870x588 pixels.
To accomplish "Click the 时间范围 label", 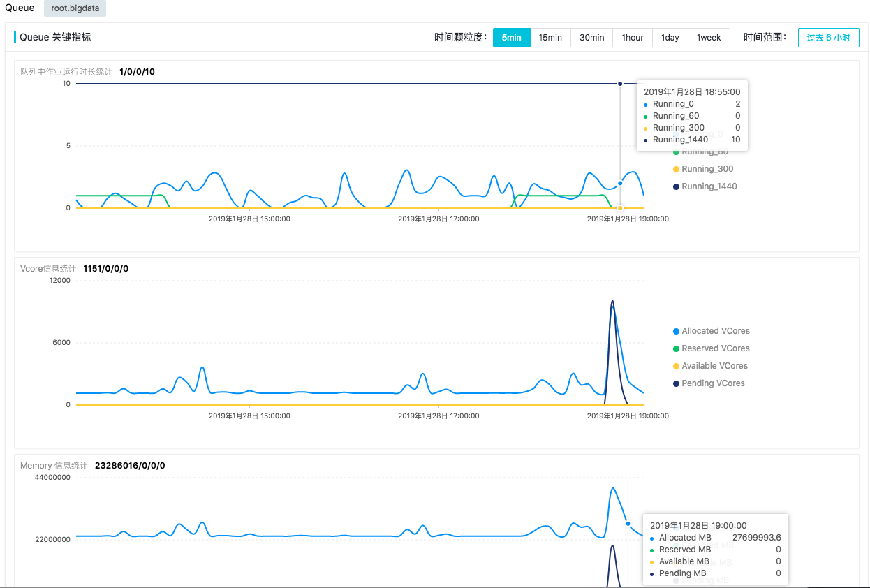I will click(x=765, y=38).
